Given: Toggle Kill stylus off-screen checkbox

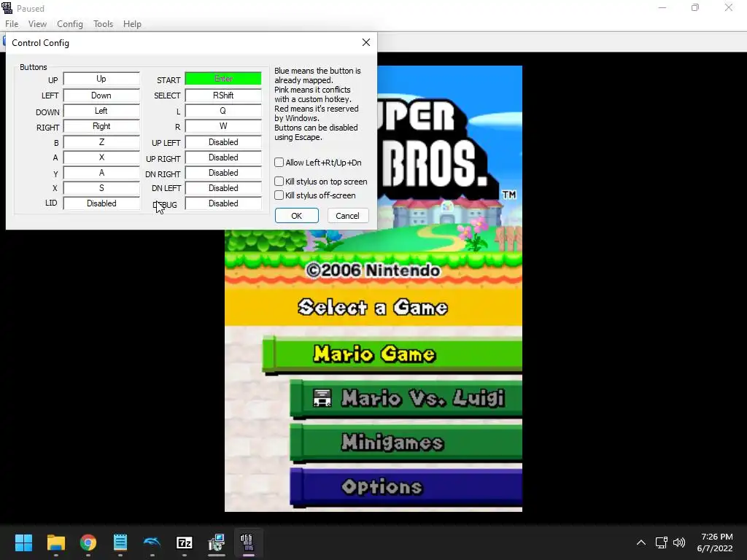Looking at the screenshot, I should click(x=279, y=195).
